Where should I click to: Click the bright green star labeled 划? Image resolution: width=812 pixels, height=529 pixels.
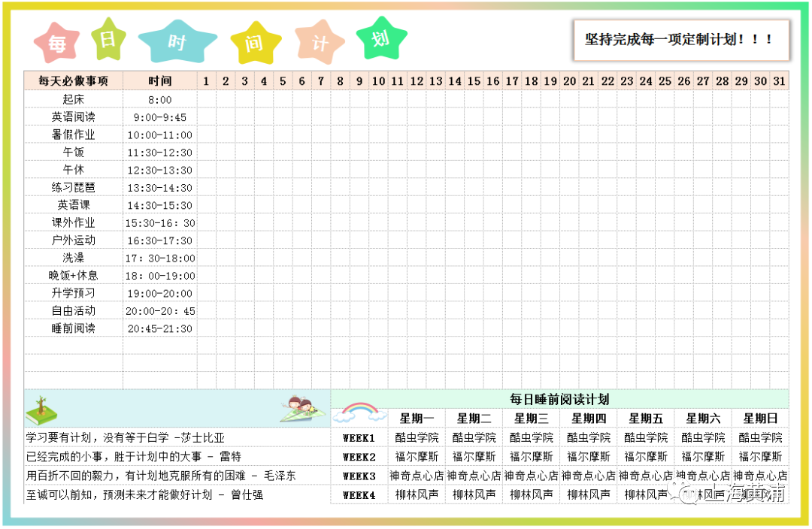tap(382, 38)
